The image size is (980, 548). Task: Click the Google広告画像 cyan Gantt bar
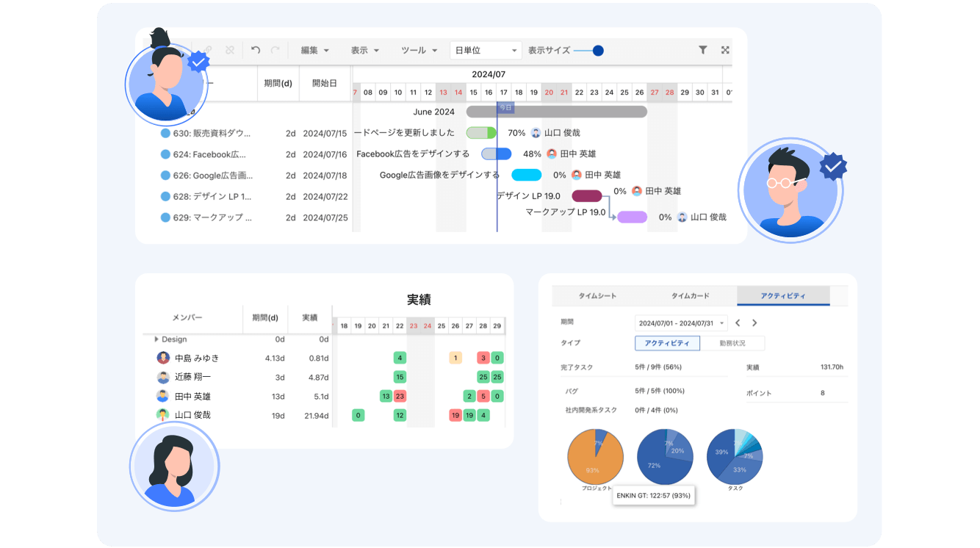click(x=526, y=175)
